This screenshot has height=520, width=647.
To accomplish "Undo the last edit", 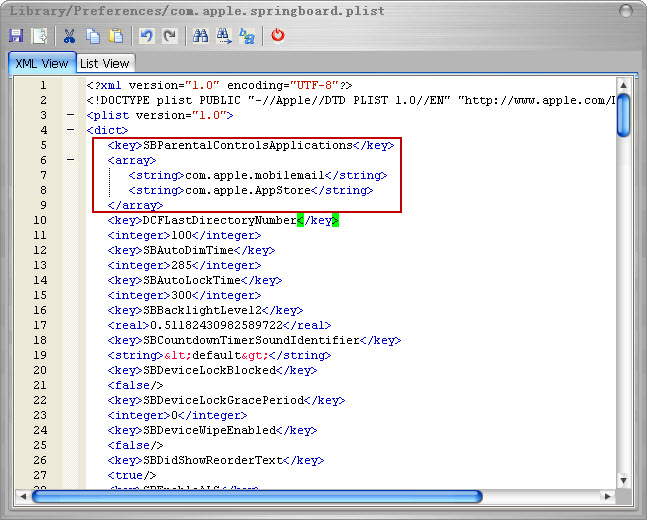I will click(146, 36).
